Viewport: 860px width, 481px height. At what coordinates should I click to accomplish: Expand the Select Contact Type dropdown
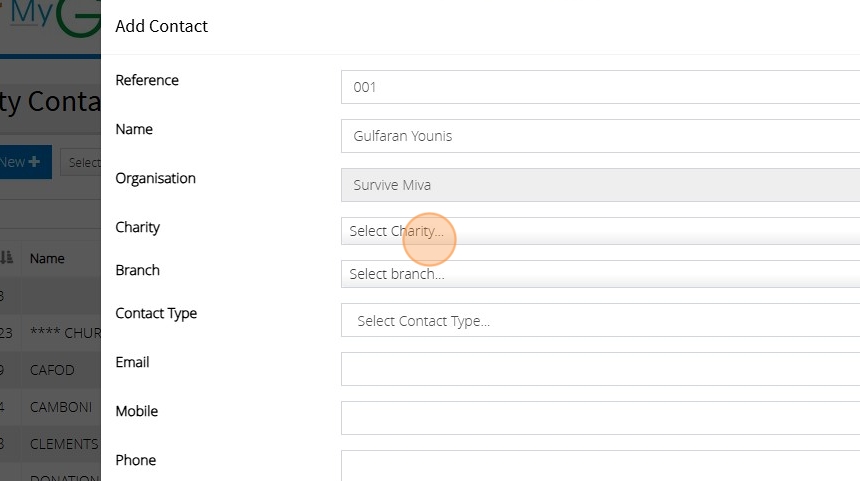click(x=600, y=321)
